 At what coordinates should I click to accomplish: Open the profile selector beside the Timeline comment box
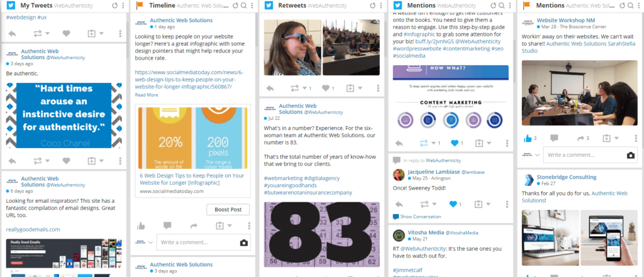(x=144, y=242)
